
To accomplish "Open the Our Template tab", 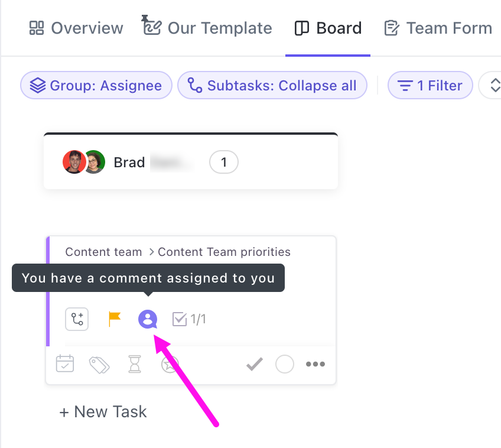I will tap(208, 28).
